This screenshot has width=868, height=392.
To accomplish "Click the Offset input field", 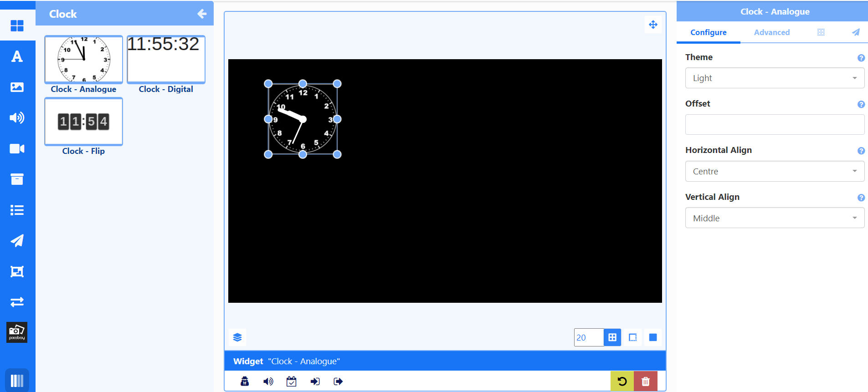I will (x=775, y=125).
